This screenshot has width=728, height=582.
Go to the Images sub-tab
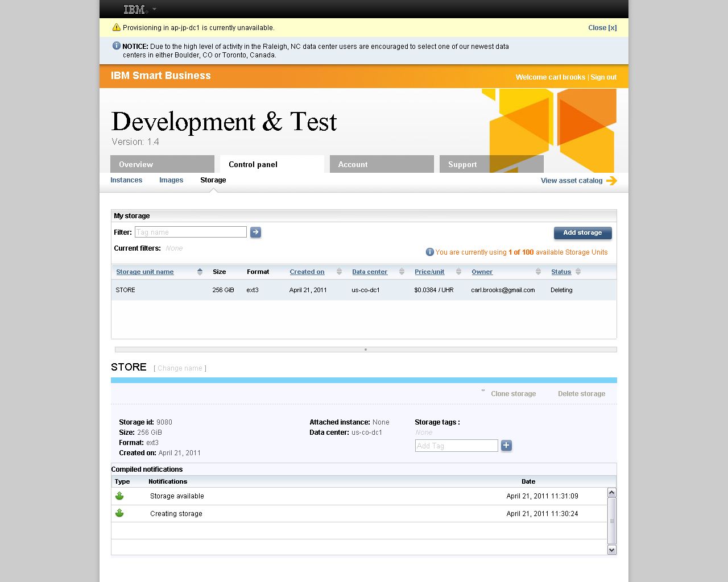click(171, 180)
